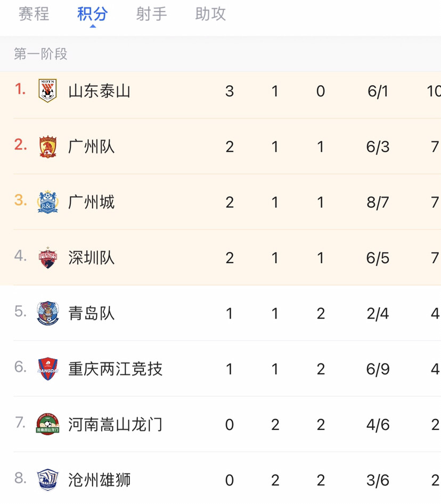Click the 8/7 goals entry for 广州城
The height and width of the screenshot is (504, 441).
378,202
